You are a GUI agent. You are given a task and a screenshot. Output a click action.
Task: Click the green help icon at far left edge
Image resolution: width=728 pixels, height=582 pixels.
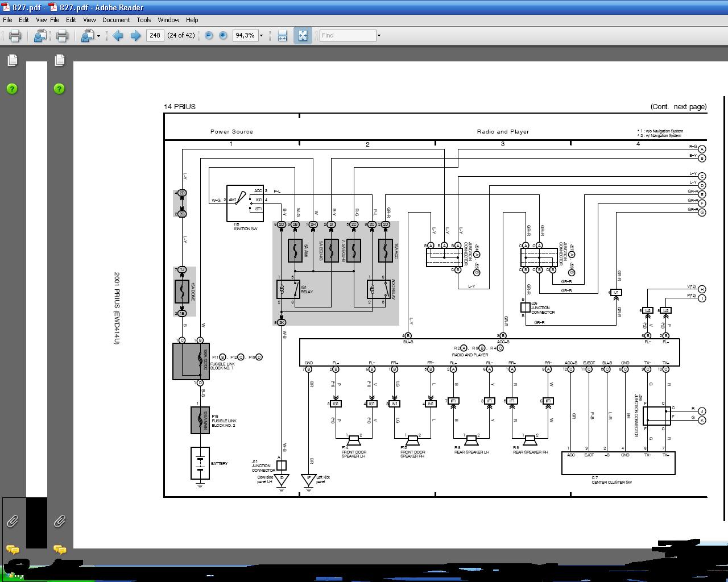(x=12, y=89)
